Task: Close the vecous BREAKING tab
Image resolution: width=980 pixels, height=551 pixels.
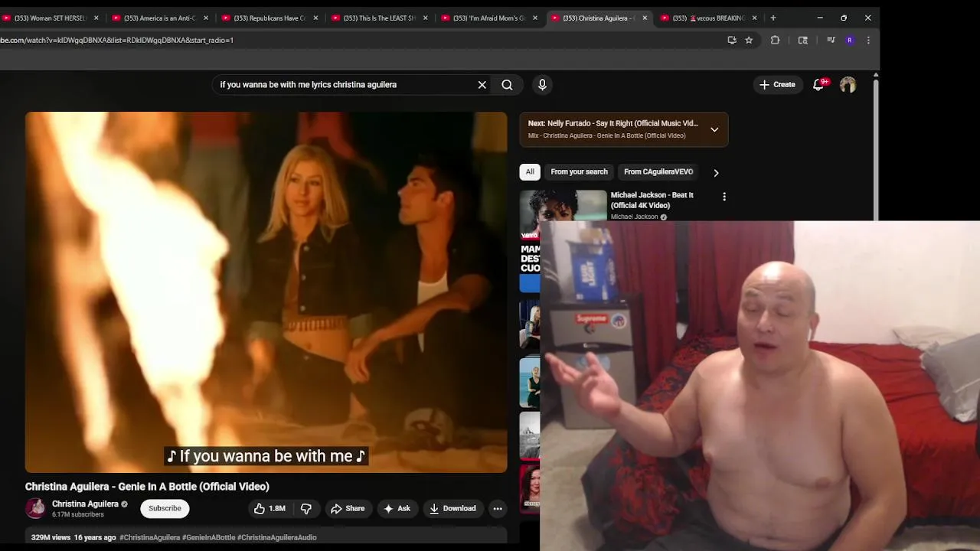Action: (754, 18)
